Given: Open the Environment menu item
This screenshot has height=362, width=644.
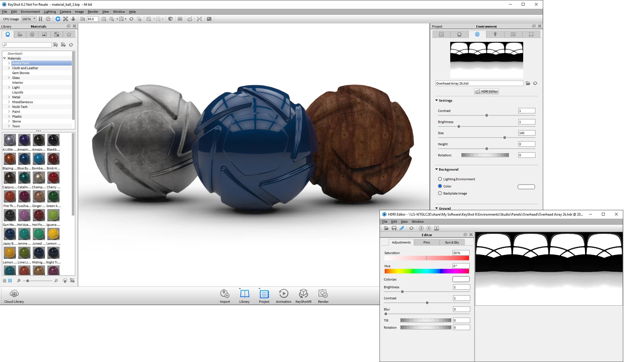Looking at the screenshot, I should (30, 12).
